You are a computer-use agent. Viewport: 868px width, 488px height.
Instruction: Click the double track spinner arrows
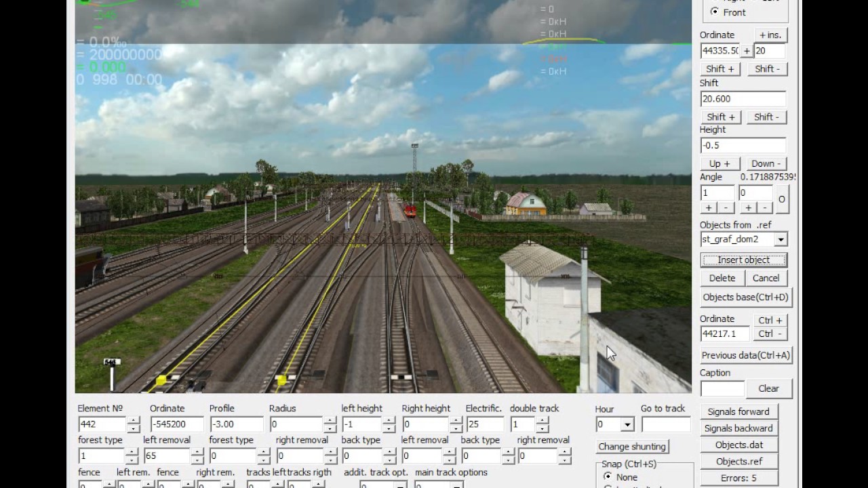pyautogui.click(x=542, y=424)
